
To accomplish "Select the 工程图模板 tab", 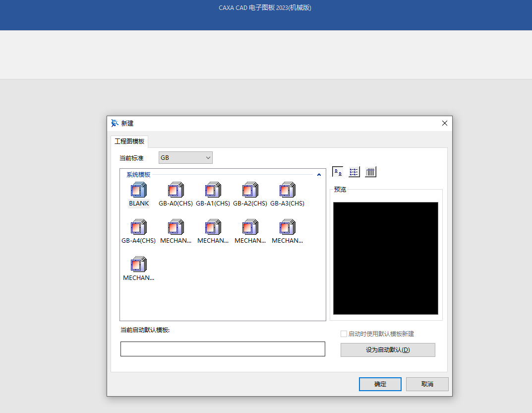I will click(129, 141).
